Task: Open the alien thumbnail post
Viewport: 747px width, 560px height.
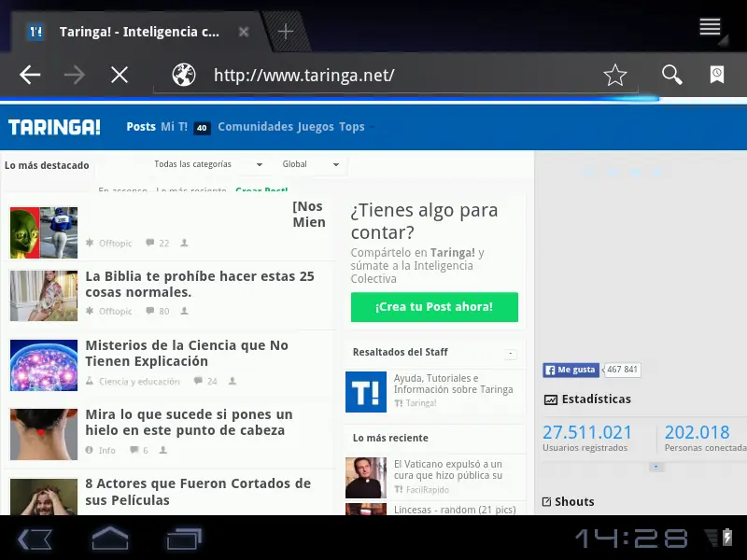Action: pos(44,232)
